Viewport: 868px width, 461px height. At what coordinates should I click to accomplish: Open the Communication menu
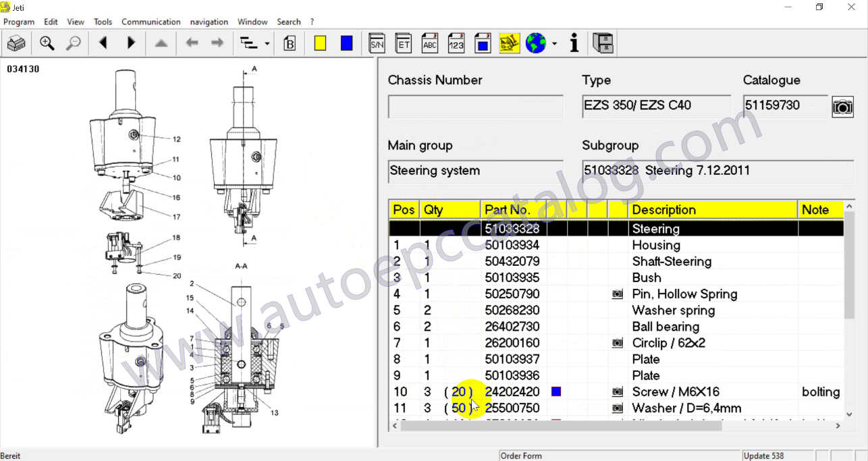click(151, 22)
